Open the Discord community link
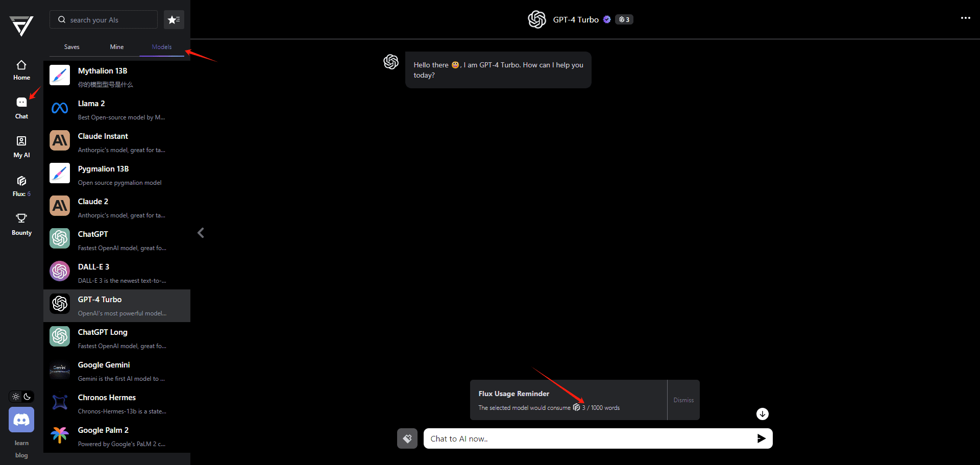Screen dimensions: 980x465 point(21,420)
